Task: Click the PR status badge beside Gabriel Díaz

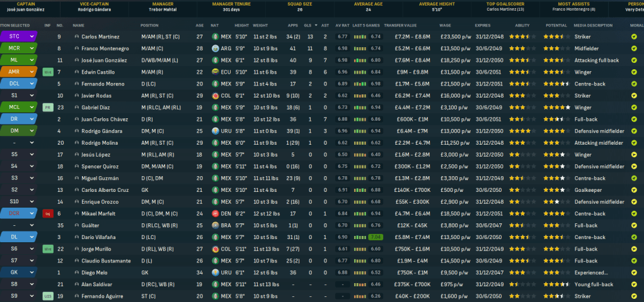Action: pyautogui.click(x=47, y=108)
